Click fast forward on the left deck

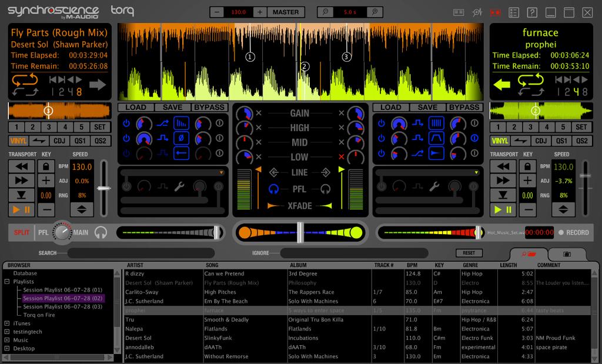click(x=22, y=181)
